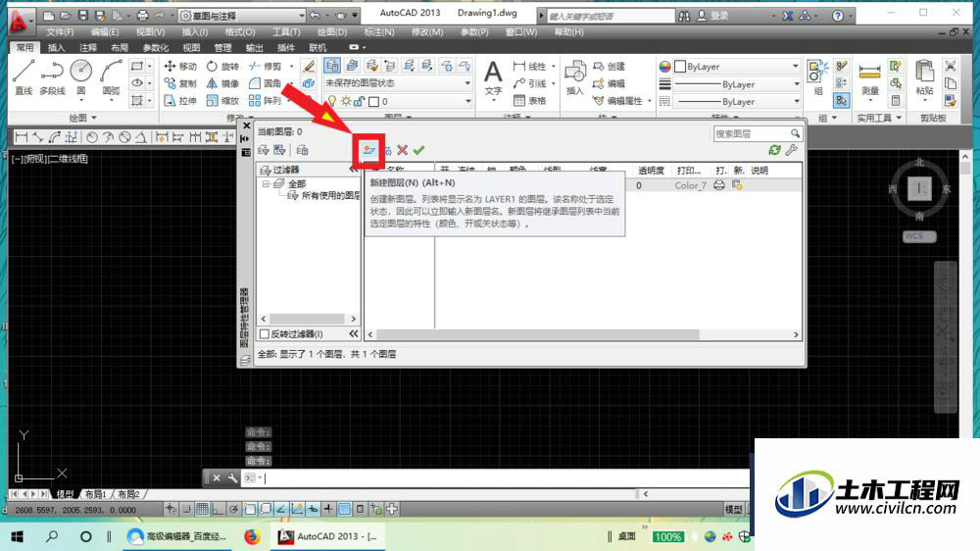The width and height of the screenshot is (980, 551).
Task: Click the layer states manager icon
Action: pos(303,150)
